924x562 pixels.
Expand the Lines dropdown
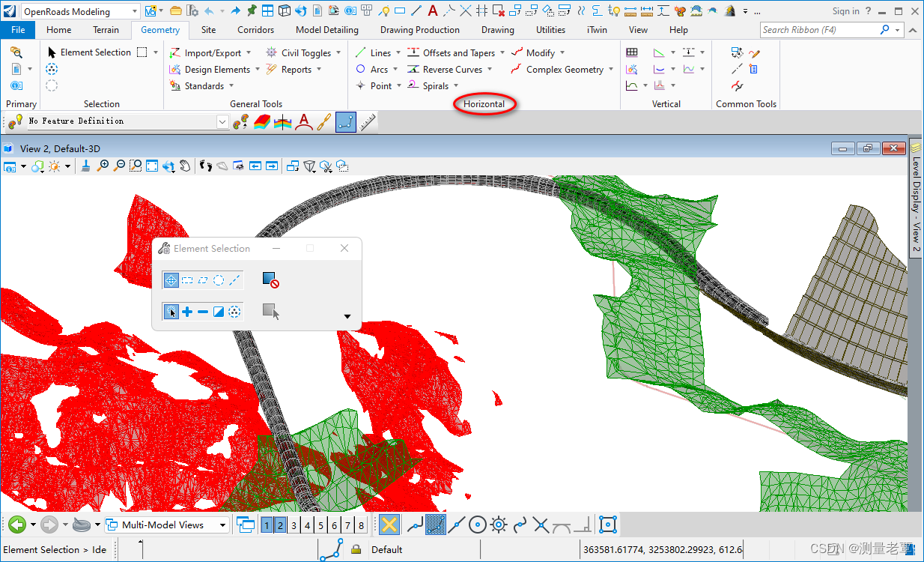click(398, 52)
